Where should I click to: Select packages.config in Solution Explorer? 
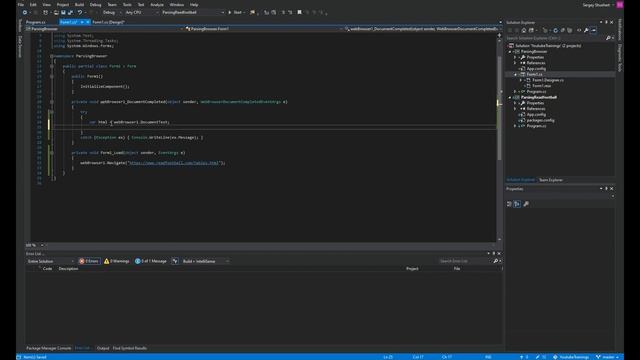coord(540,120)
